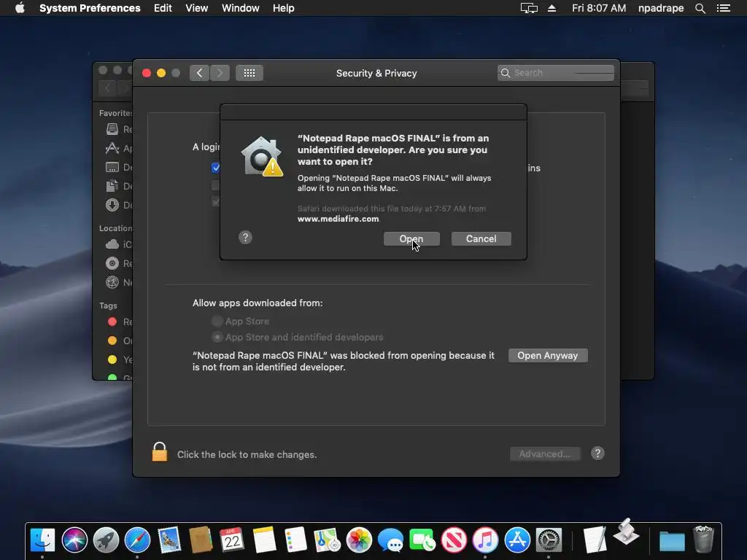
Task: Select Recents icon in Finder sidebar
Action: (112, 129)
